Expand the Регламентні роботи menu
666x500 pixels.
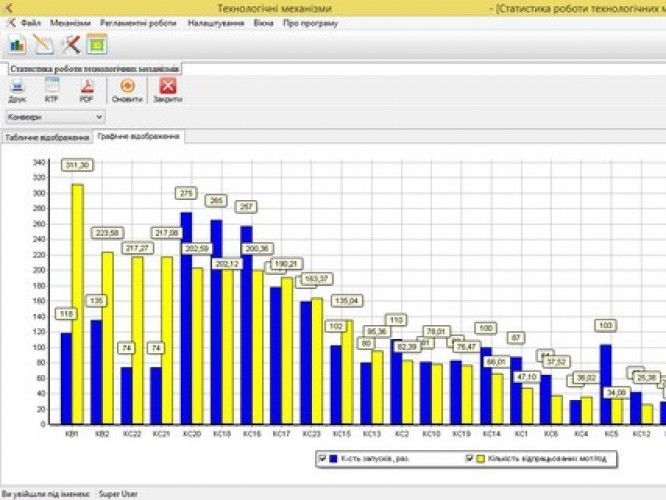(138, 22)
